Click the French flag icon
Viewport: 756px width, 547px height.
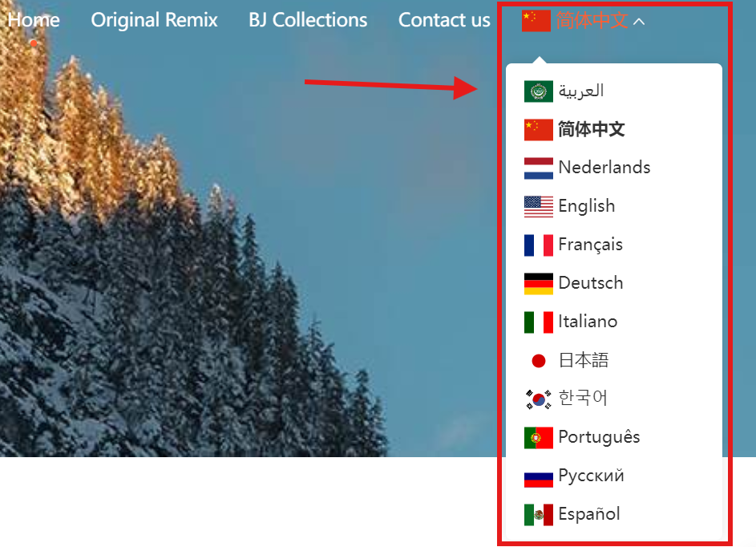[538, 245]
